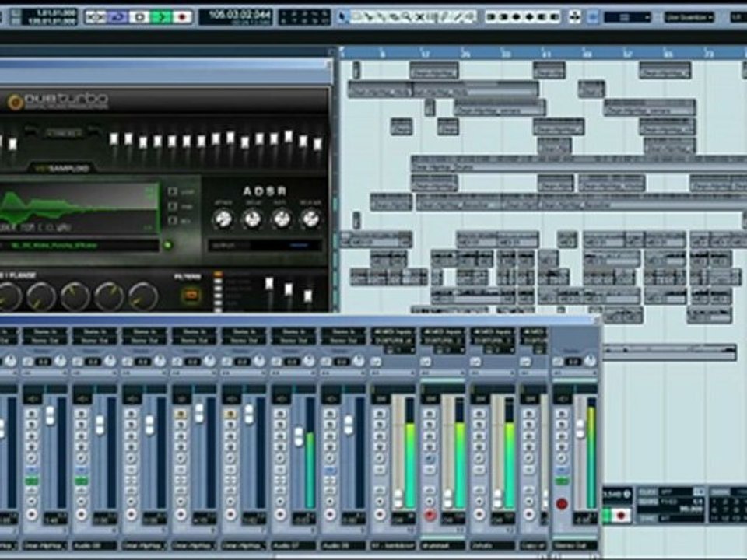Select the Zoom magnifier tool

407,17
